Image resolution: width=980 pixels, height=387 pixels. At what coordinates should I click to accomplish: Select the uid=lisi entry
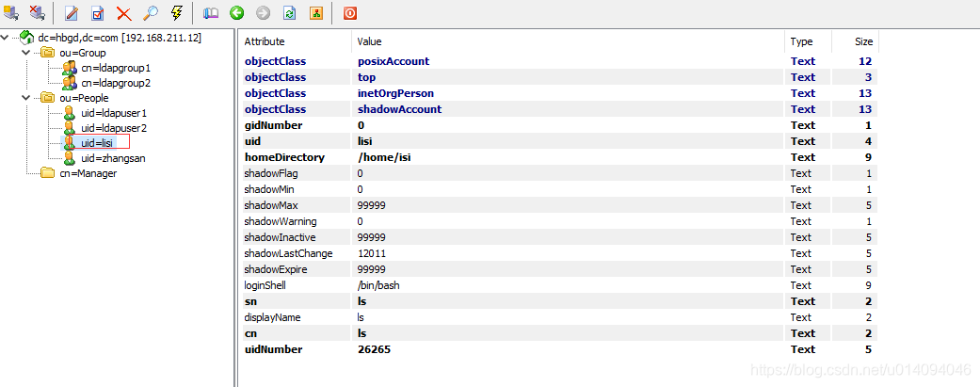(x=96, y=143)
